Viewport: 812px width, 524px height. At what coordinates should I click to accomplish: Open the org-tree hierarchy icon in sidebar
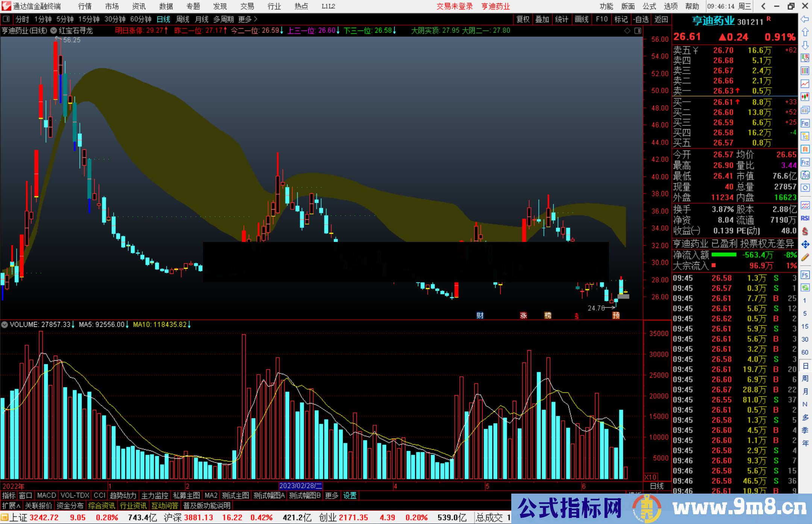pos(805,136)
